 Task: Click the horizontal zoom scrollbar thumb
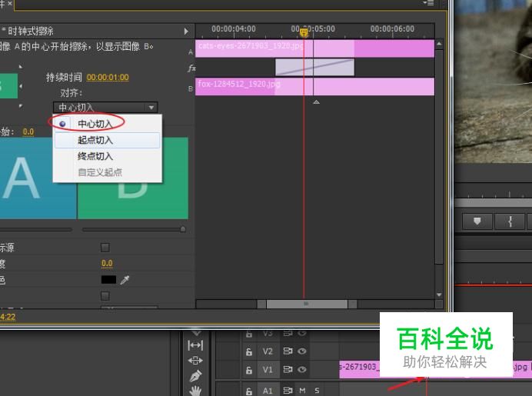point(307,304)
